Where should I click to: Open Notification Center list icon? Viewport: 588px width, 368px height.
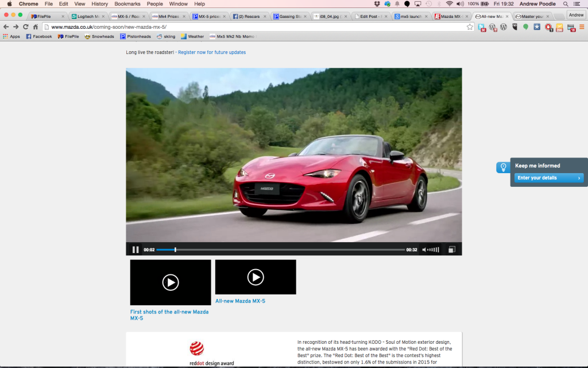coord(577,4)
